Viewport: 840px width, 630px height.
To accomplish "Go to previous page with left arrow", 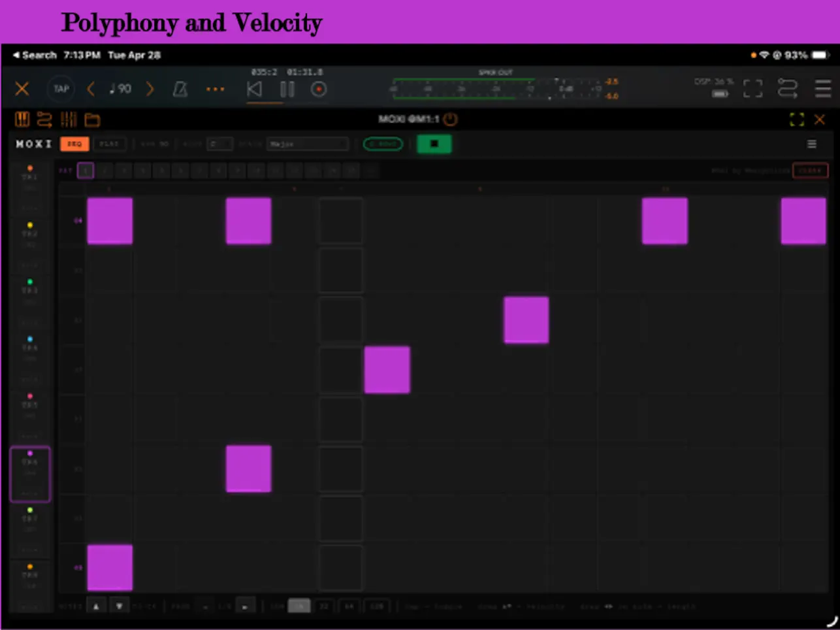I will point(205,606).
